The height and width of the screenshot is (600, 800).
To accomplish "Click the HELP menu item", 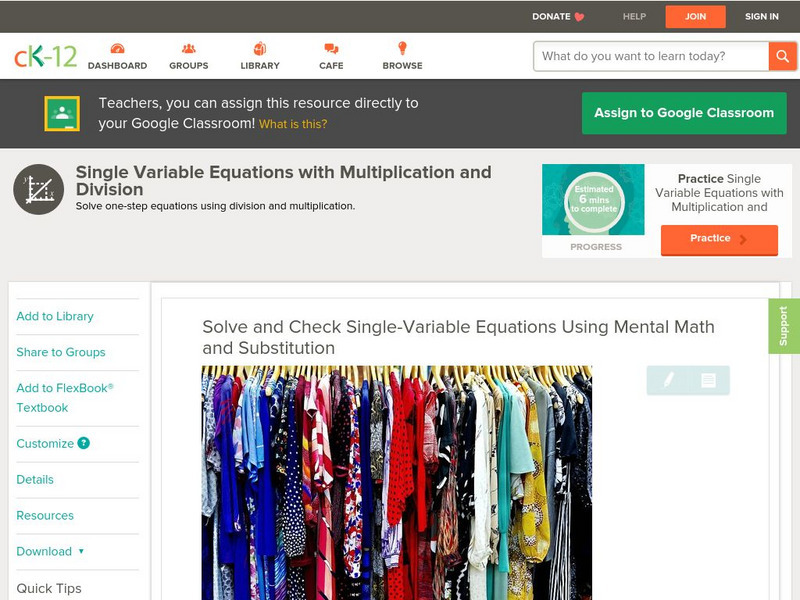I will (x=634, y=16).
